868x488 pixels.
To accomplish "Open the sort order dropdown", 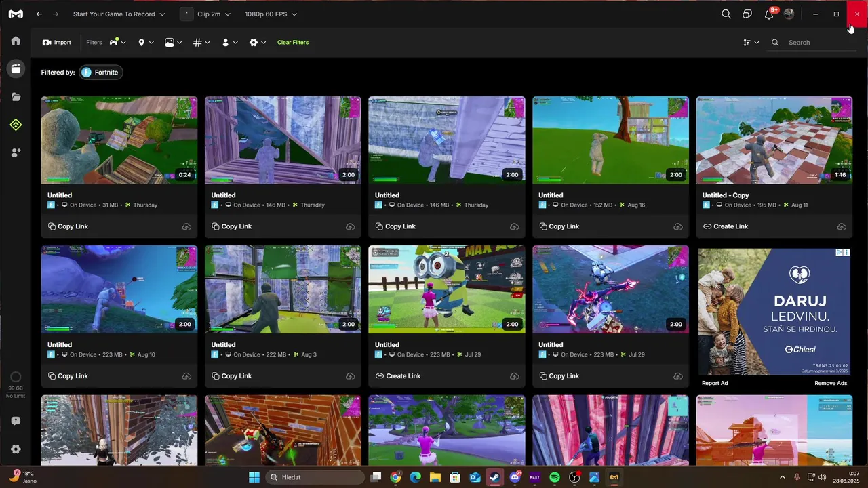I will [751, 42].
